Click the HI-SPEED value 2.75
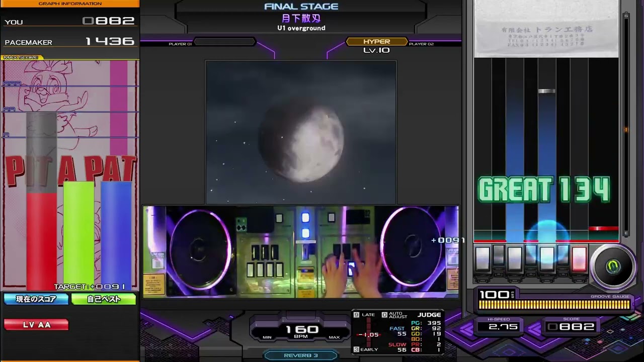The width and height of the screenshot is (644, 362). point(503,327)
